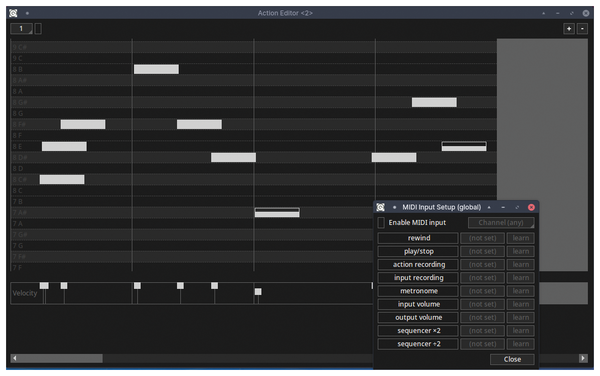The image size is (600, 376).
Task: Click learn for input recording
Action: [x=520, y=278]
